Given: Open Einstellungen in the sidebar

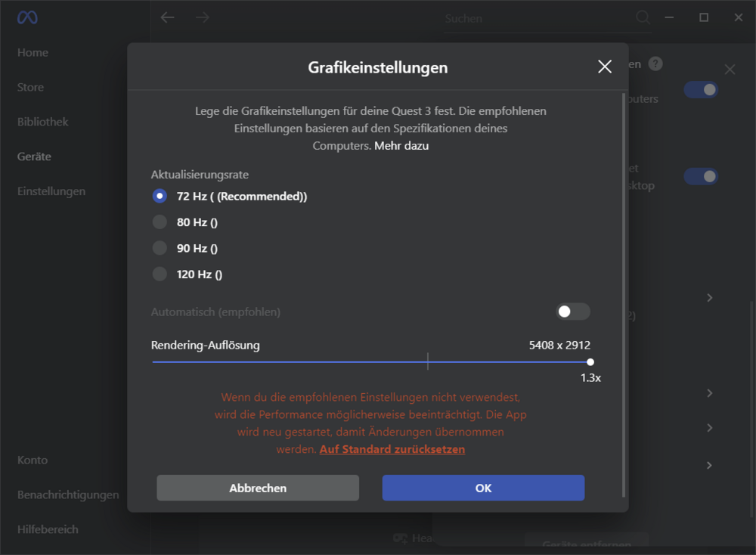Looking at the screenshot, I should (x=51, y=191).
